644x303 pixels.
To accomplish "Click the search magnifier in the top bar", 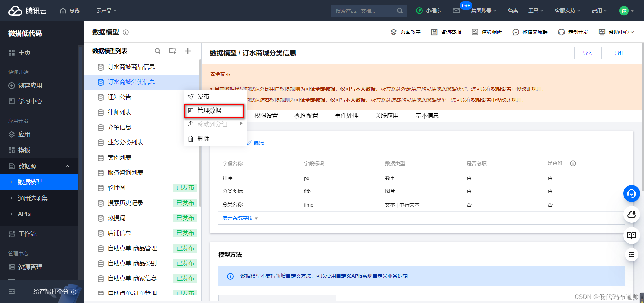I will pos(400,11).
